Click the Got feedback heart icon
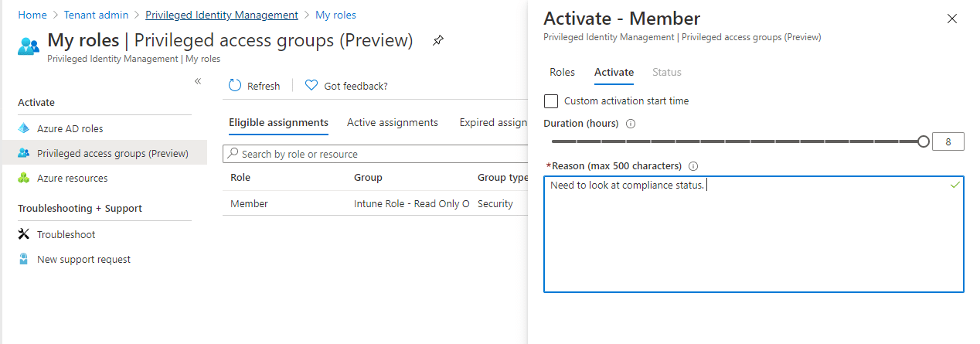Image resolution: width=980 pixels, height=344 pixels. pos(311,86)
